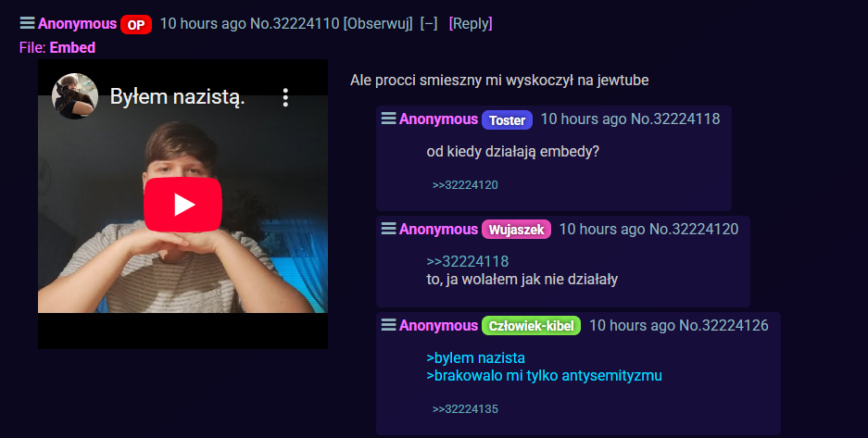
Task: Collapse the thread with the [–] toggle
Action: click(429, 23)
